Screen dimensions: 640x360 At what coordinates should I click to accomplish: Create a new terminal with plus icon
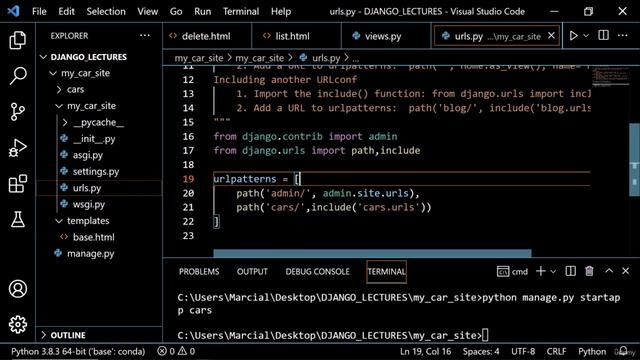point(540,271)
